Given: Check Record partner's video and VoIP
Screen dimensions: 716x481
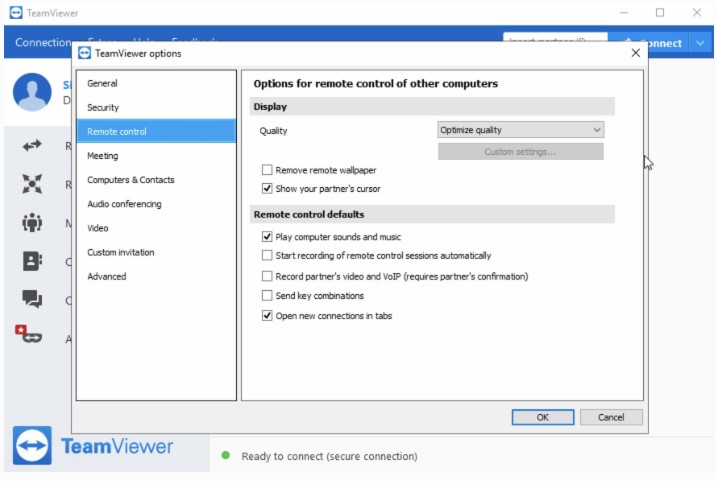Looking at the screenshot, I should pos(267,276).
